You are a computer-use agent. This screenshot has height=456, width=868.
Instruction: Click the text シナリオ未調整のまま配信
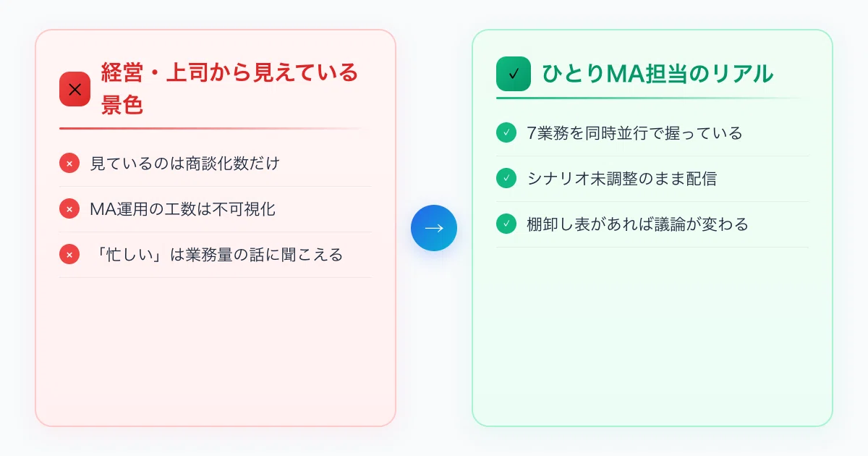coord(621,179)
